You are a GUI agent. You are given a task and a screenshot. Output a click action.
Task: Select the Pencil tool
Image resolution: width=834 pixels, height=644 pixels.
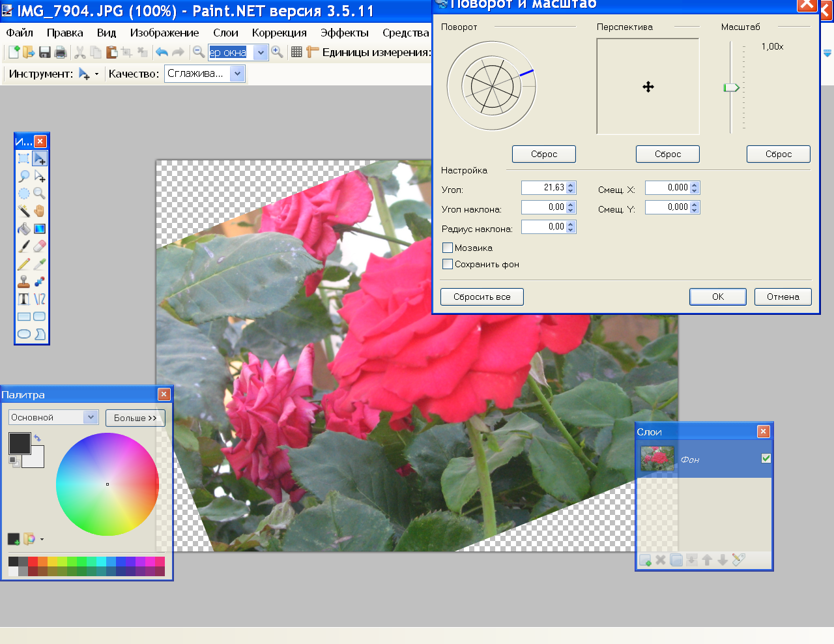point(24,264)
